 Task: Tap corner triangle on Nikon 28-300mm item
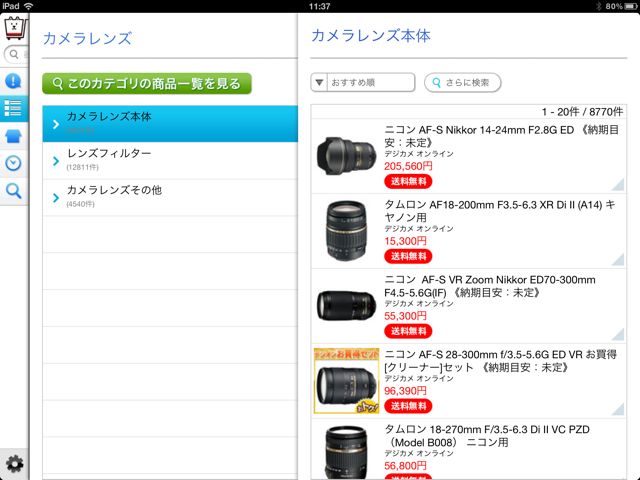[619, 410]
